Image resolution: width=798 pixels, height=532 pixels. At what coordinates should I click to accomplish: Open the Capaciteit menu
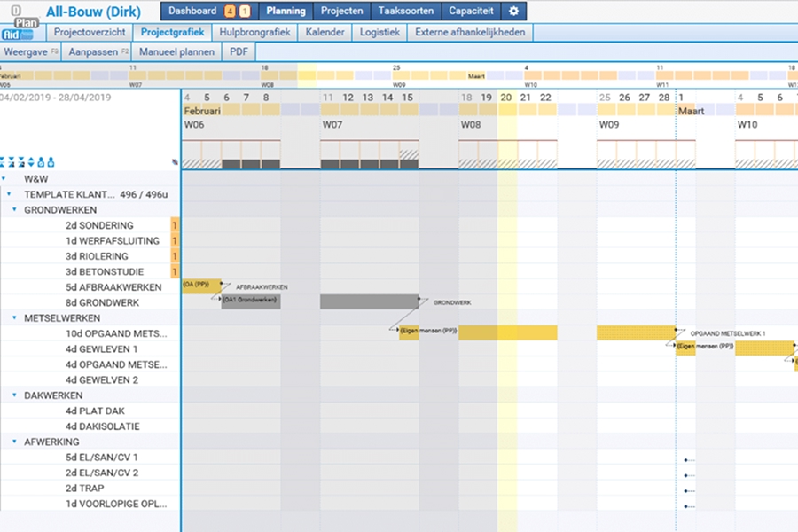[472, 12]
